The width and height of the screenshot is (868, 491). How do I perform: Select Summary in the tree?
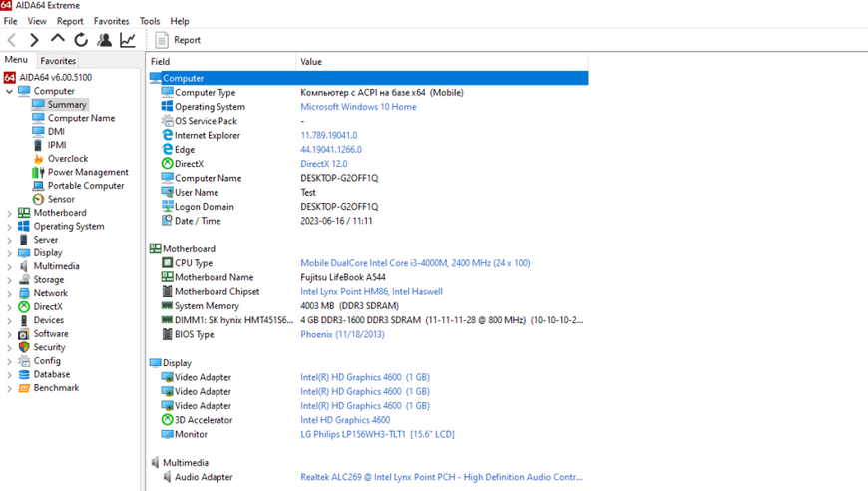point(67,104)
